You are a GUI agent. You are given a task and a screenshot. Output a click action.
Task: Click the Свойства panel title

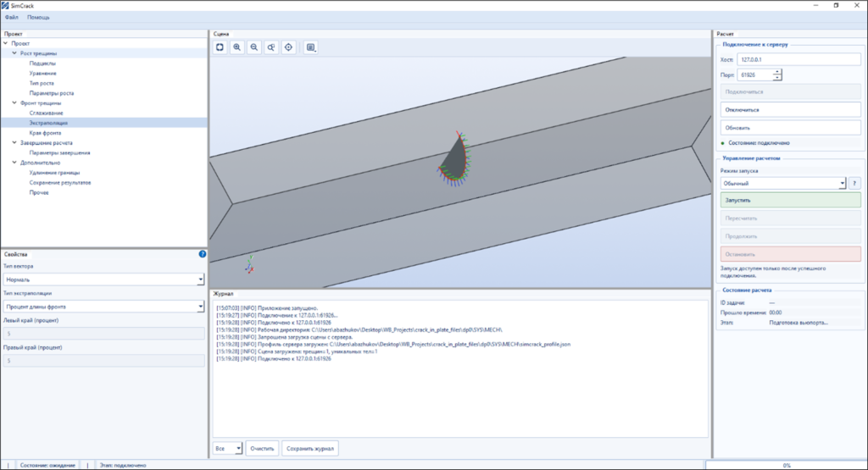tap(15, 254)
